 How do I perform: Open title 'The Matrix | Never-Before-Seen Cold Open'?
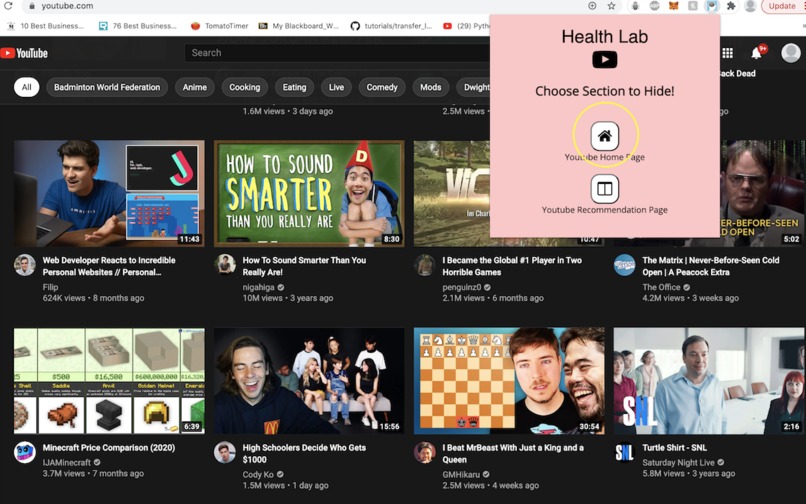[711, 266]
